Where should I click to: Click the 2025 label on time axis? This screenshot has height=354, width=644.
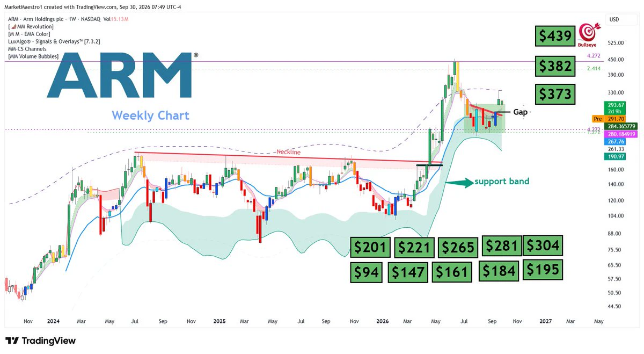(219, 321)
